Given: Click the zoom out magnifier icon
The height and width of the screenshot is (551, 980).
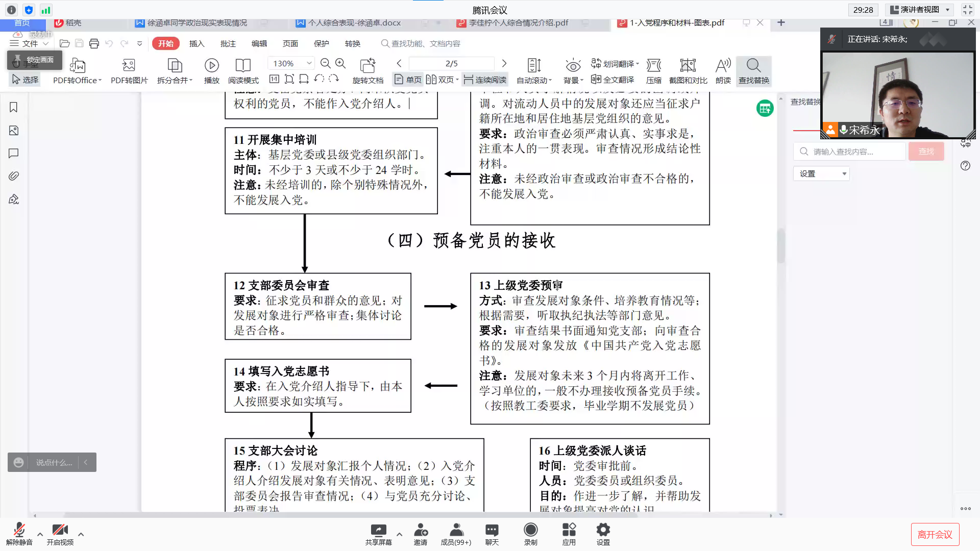Looking at the screenshot, I should coord(325,63).
